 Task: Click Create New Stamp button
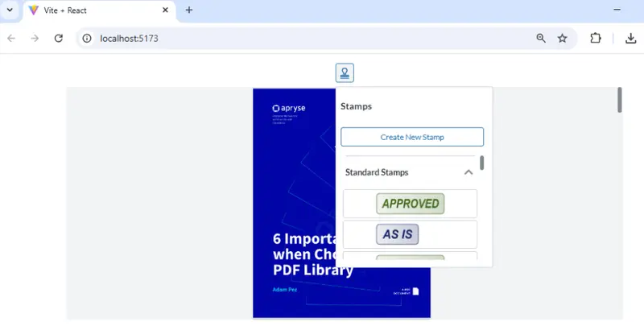(412, 137)
